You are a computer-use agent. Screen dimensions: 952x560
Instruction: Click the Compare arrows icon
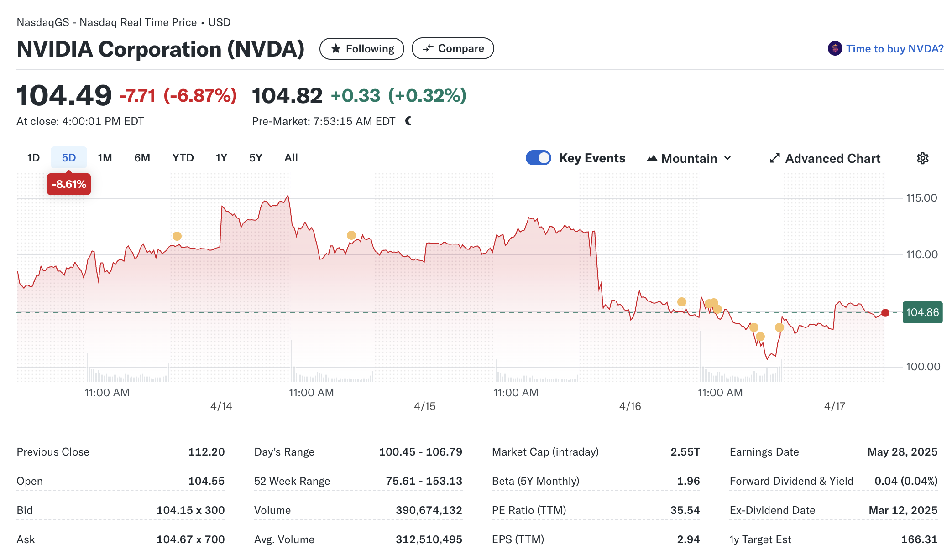428,48
